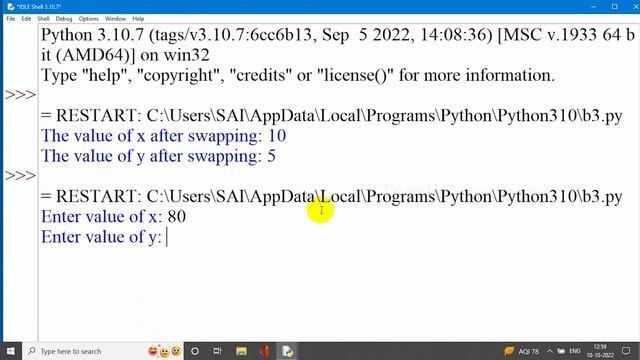Open the Shell menu
Image resolution: width=640 pixels, height=360 pixels.
[x=43, y=19]
